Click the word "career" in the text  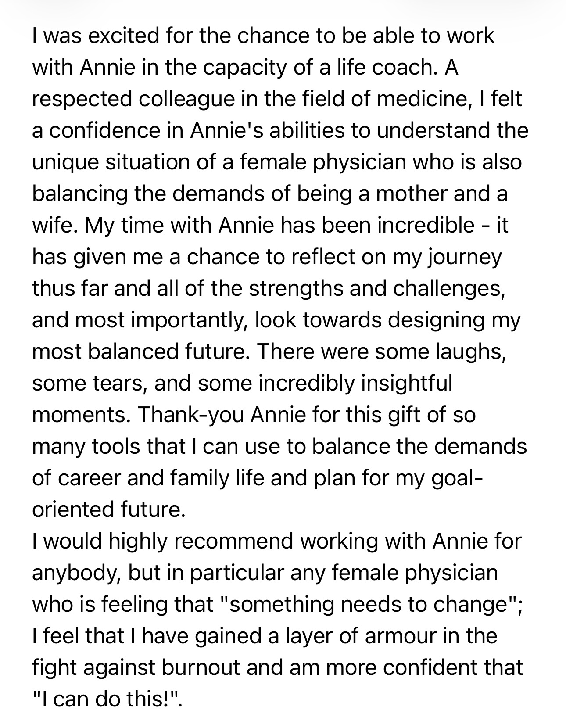90,478
